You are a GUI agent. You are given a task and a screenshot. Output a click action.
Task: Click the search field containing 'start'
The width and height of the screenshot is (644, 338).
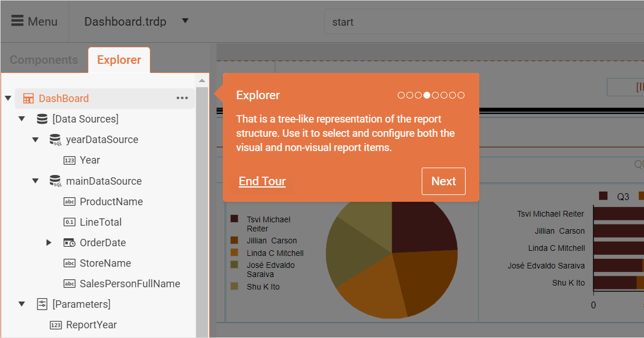[x=484, y=22]
